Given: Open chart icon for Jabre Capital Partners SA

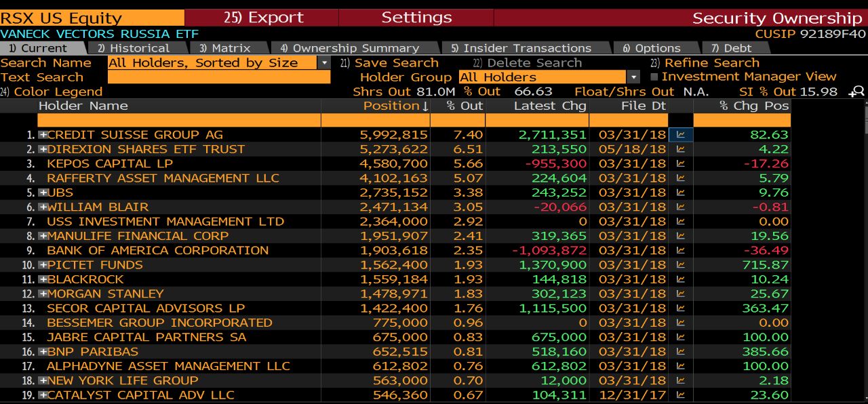Looking at the screenshot, I should (x=680, y=337).
